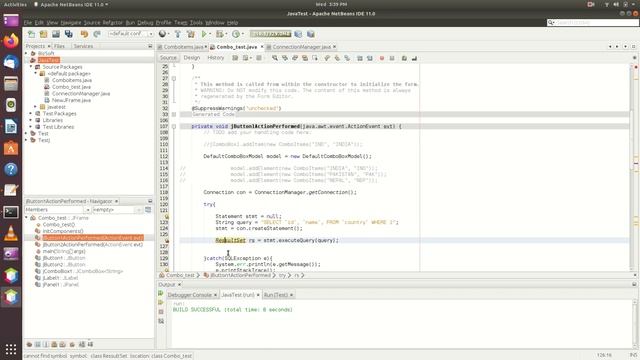Click the Uncomment icon in editor toolbar

[x=414, y=58]
